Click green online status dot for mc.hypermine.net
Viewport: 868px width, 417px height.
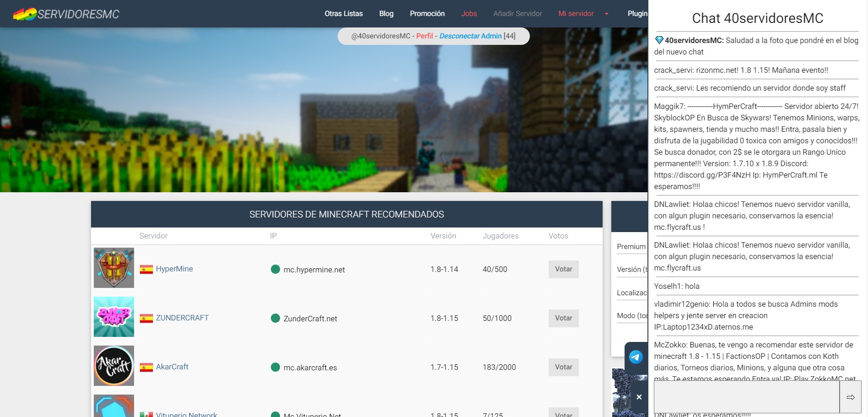click(275, 269)
